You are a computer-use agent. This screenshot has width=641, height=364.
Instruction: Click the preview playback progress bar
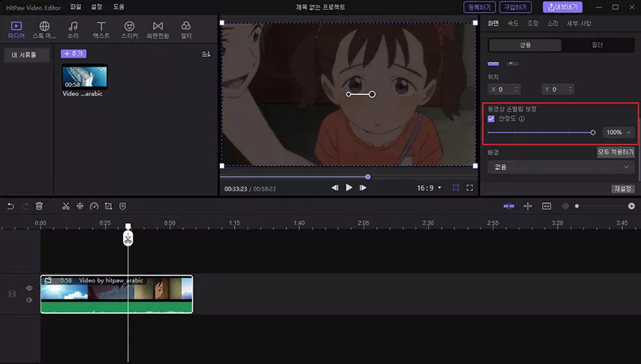click(349, 177)
